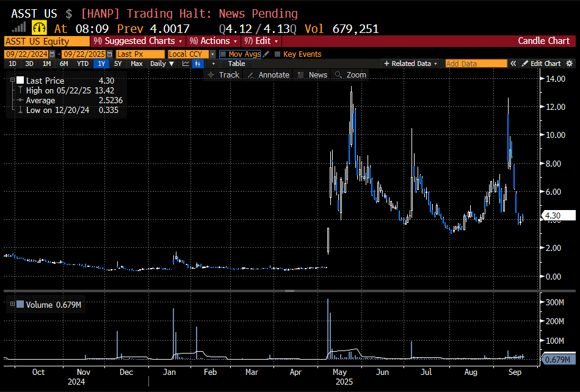Click the 0.679M volume axis label
580x392 pixels.
(x=558, y=359)
